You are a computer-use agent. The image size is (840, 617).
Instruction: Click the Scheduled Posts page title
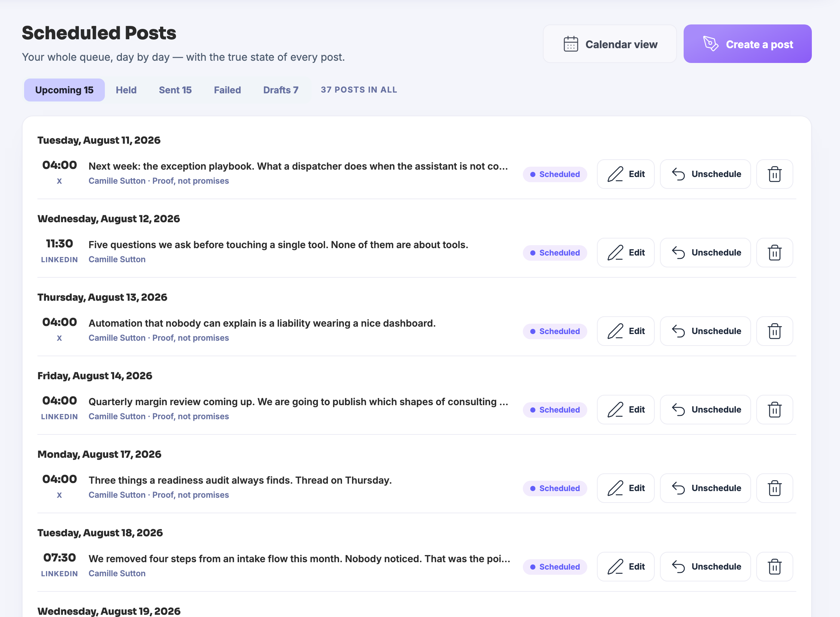coord(99,33)
